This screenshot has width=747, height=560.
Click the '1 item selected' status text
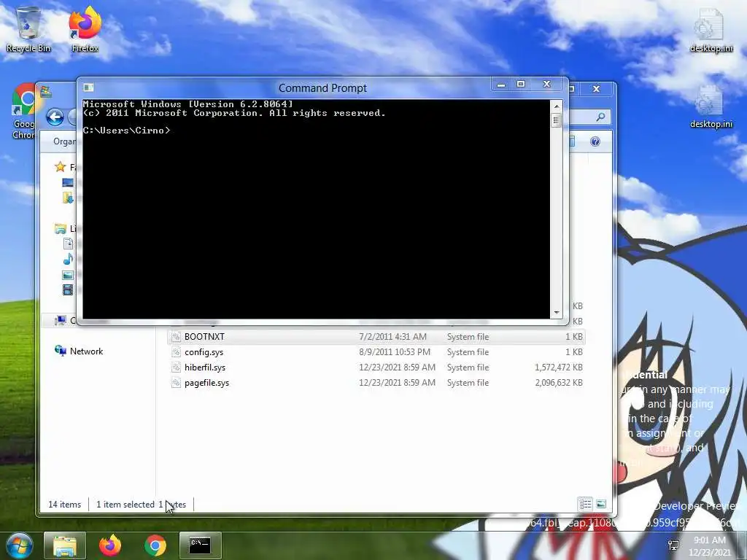pos(125,505)
